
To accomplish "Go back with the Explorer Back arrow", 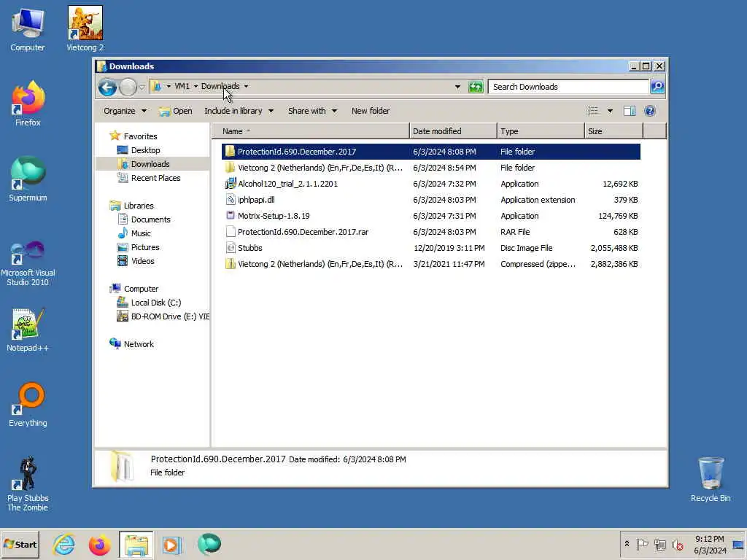I will point(107,87).
